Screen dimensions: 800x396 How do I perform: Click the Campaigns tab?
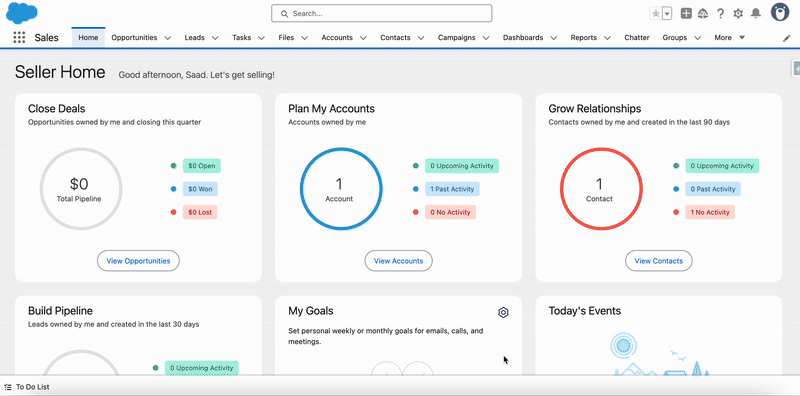pyautogui.click(x=457, y=37)
